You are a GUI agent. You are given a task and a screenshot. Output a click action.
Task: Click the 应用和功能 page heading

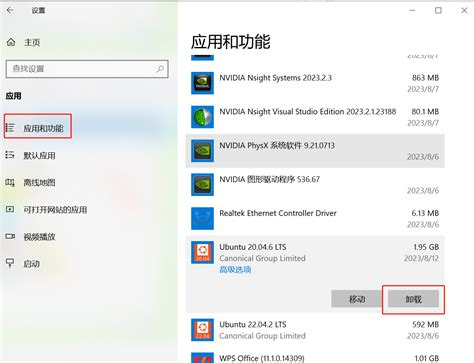point(230,42)
